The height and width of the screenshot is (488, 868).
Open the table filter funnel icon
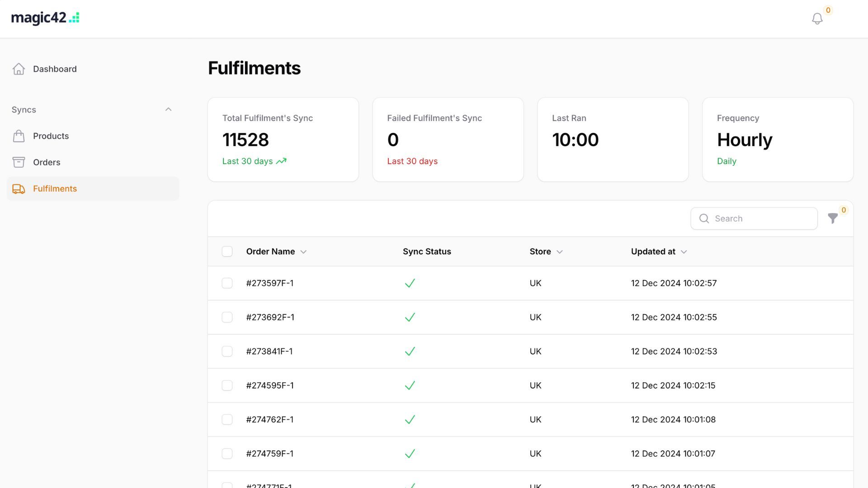point(833,219)
